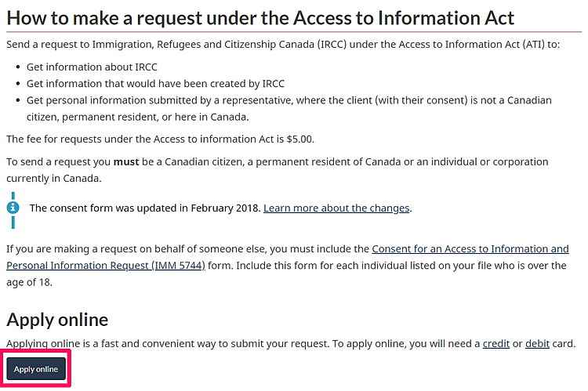Click the bullet about information created by IRCC

(155, 84)
